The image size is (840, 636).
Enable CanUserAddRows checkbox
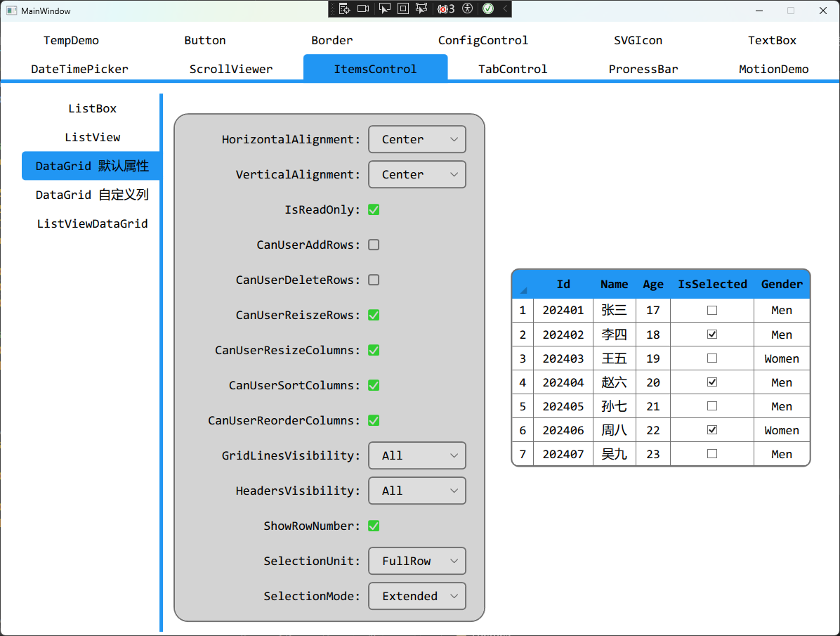coord(374,245)
